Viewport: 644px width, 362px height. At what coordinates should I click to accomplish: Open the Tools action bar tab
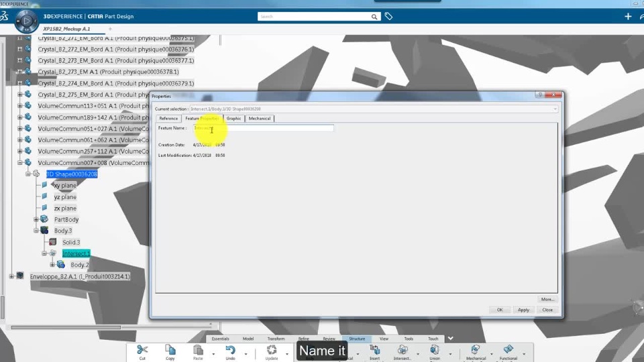tap(409, 339)
